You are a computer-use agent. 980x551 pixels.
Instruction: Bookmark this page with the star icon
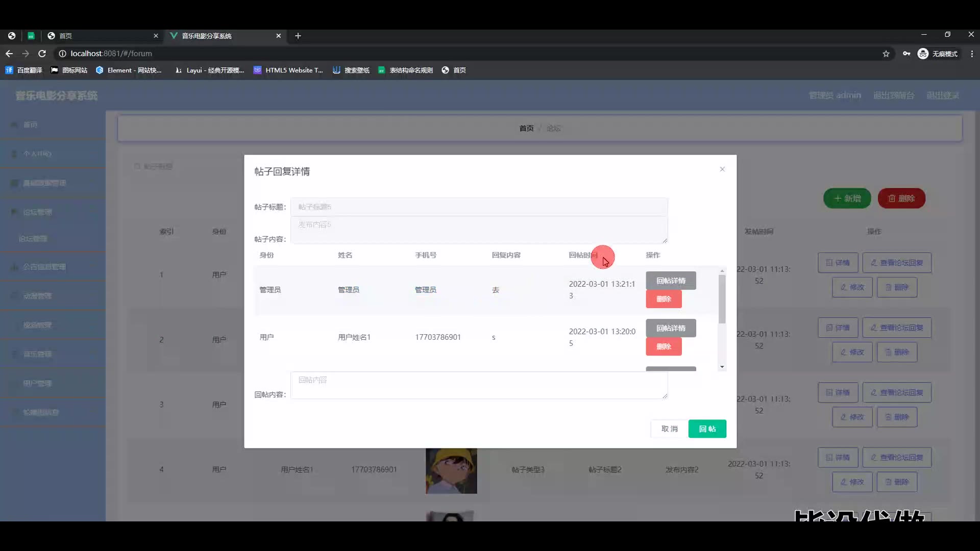886,54
